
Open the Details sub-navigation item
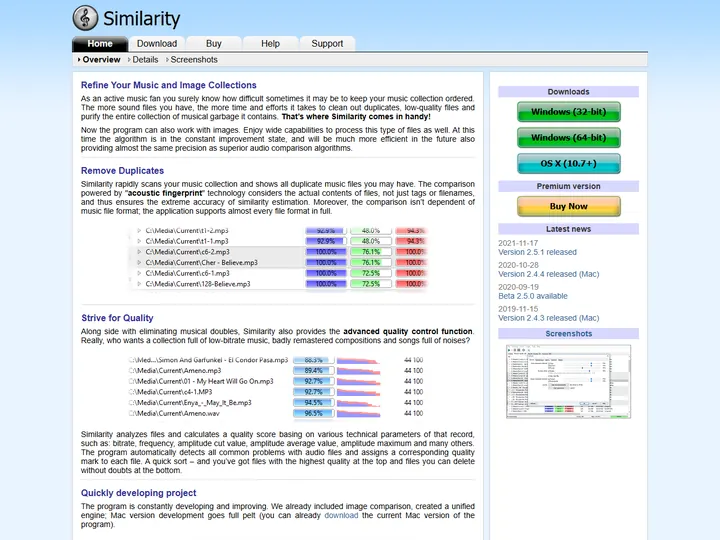click(x=145, y=60)
